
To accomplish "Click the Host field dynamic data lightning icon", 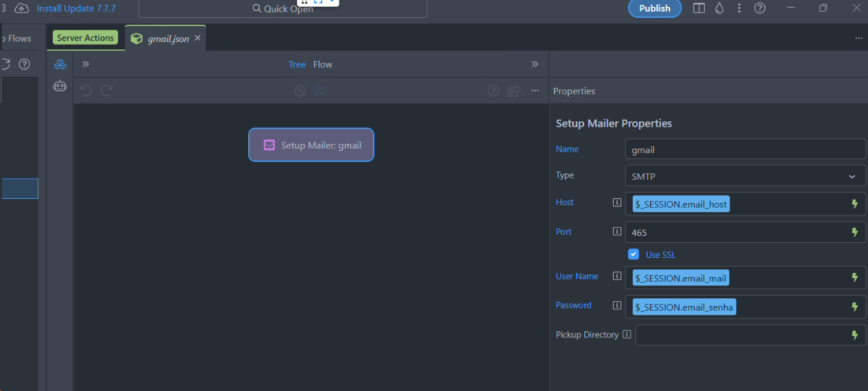I will pos(854,204).
